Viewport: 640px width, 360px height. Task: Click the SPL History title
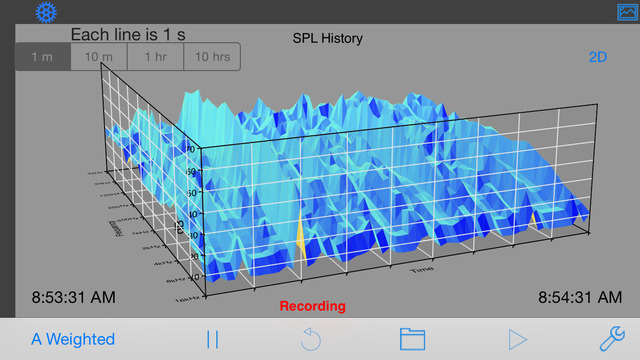[327, 38]
